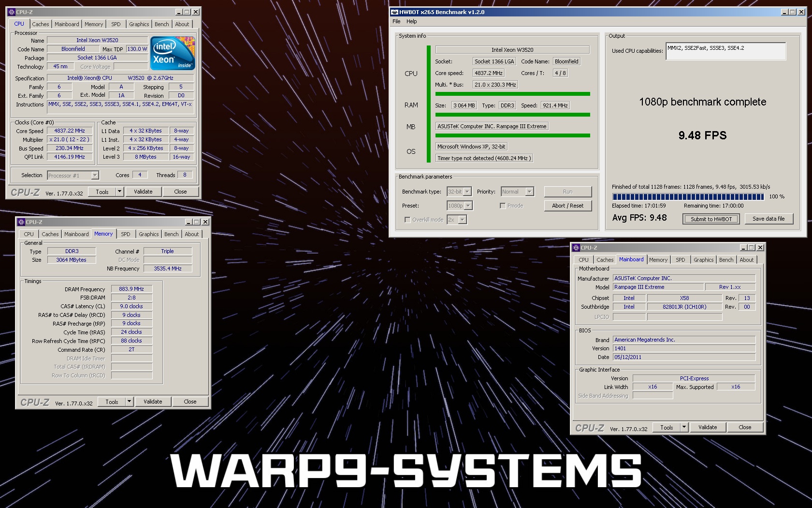Click Tools button in Mainboard CPU-Z window
The width and height of the screenshot is (812, 508).
[x=667, y=427]
